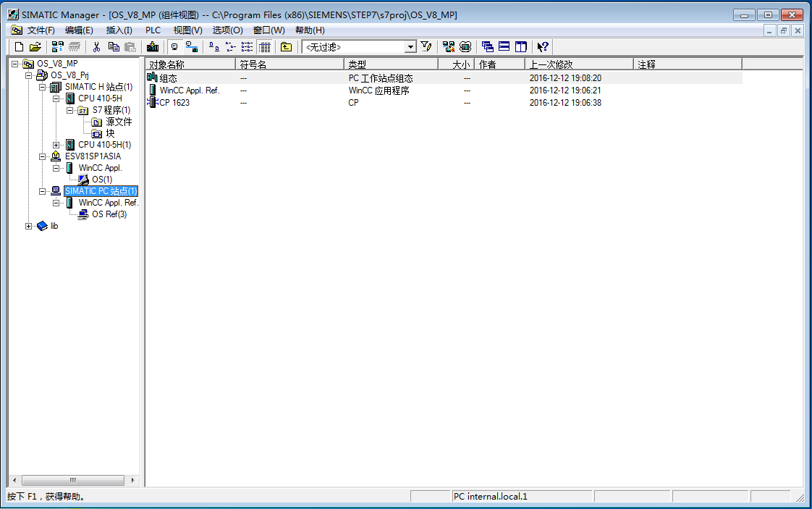Sort by the 上一次修改 column header
This screenshot has width=812, height=509.
(580, 64)
